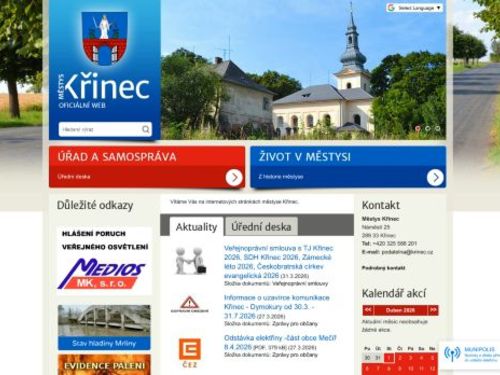500x375 pixels.
Task: Open the Munipolis notification widget
Action: click(470, 354)
